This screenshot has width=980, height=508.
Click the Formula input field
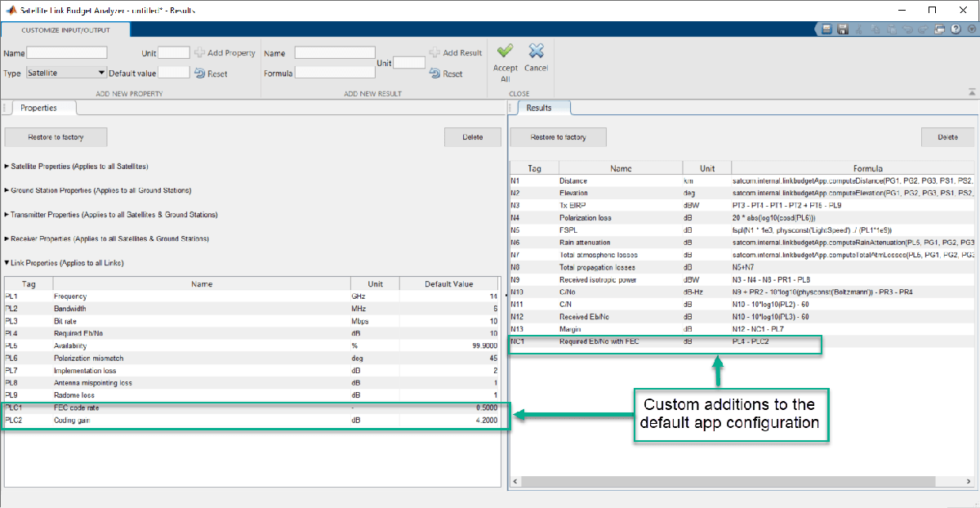click(335, 73)
